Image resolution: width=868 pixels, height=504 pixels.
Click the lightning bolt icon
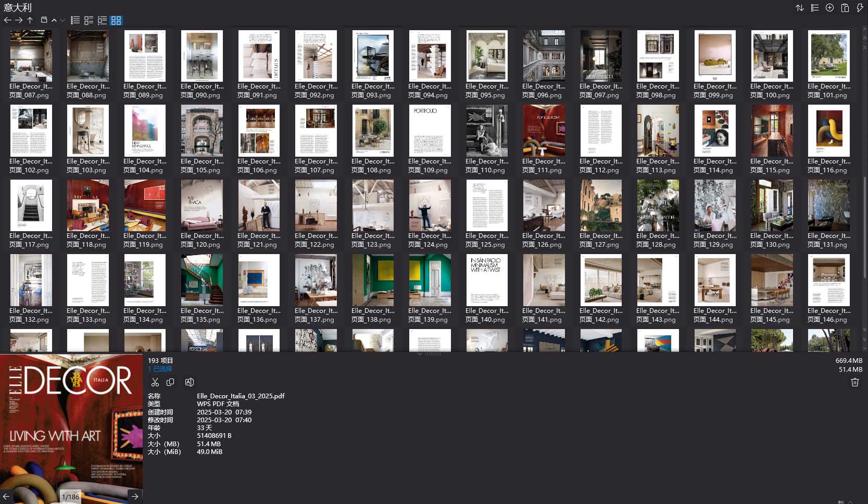pyautogui.click(x=860, y=8)
